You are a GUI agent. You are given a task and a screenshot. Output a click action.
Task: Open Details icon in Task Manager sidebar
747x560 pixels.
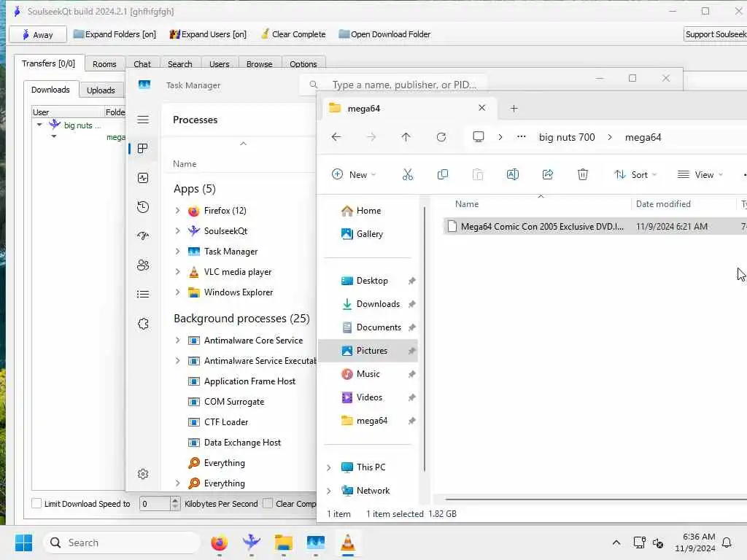(143, 295)
